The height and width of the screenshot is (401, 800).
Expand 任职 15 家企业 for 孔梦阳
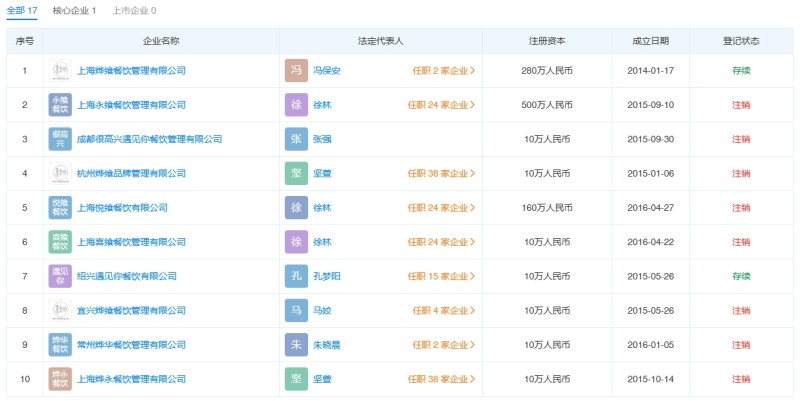pyautogui.click(x=441, y=276)
